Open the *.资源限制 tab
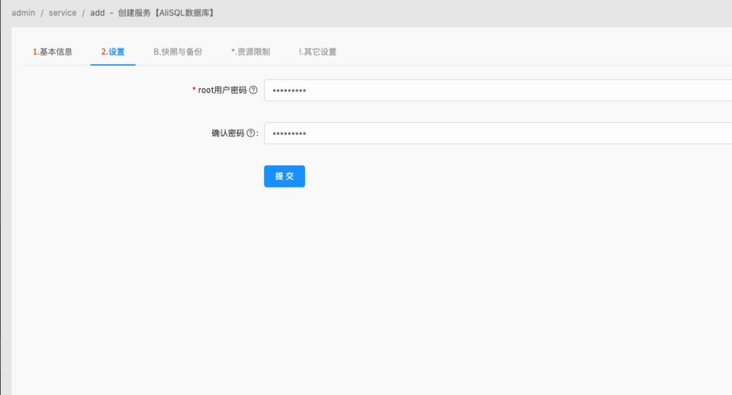 [x=251, y=52]
